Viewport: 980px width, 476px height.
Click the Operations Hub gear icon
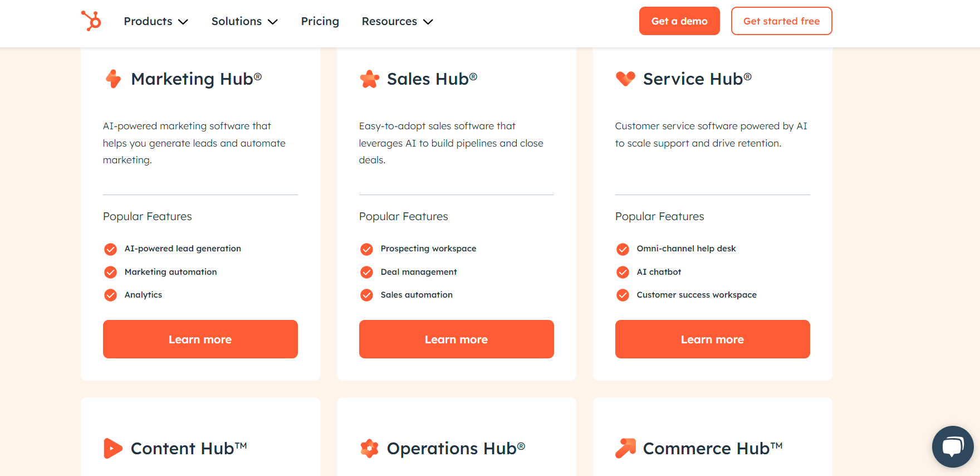(369, 448)
